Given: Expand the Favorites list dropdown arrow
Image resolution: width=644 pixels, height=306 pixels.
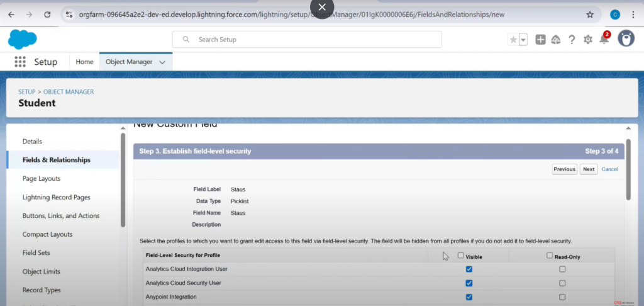Looking at the screenshot, I should 523,40.
